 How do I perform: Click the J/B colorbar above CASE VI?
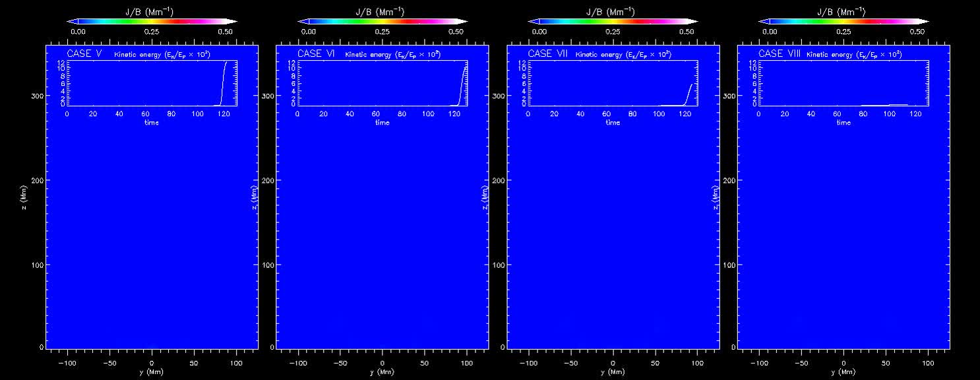click(383, 22)
